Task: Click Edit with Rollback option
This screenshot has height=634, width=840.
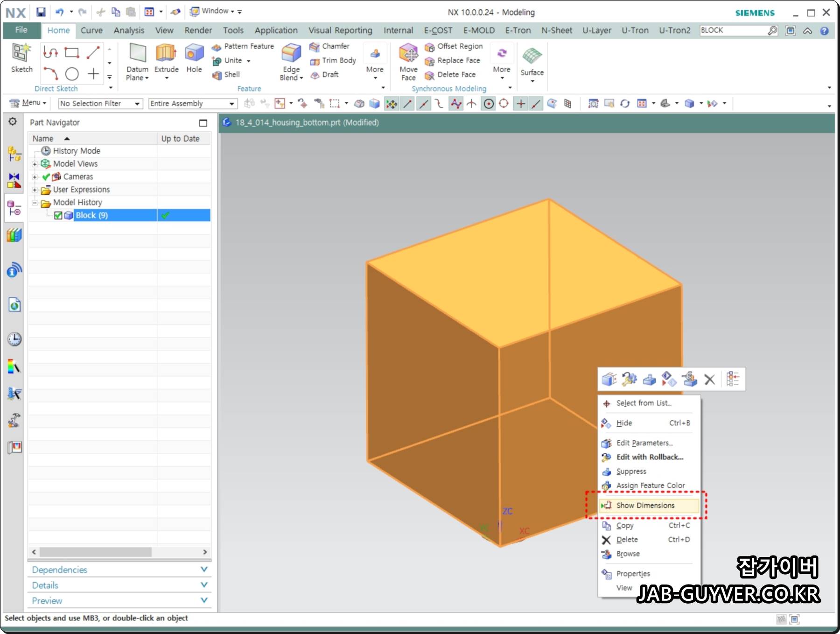Action: point(649,457)
